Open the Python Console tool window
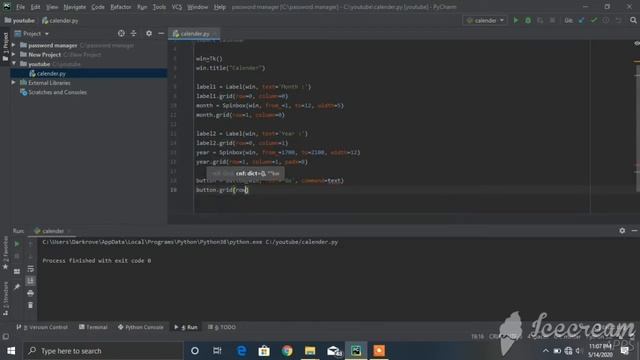The image size is (640, 360). click(x=140, y=327)
